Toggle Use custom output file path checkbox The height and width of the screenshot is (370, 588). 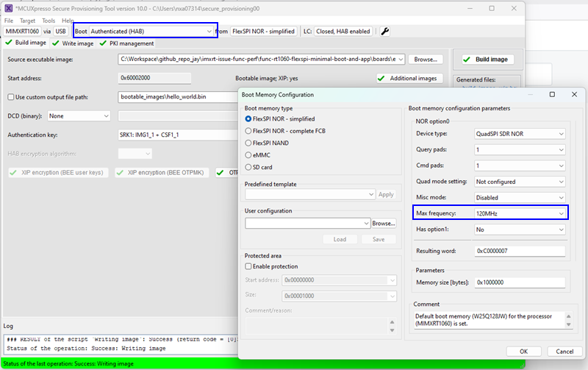pos(10,97)
